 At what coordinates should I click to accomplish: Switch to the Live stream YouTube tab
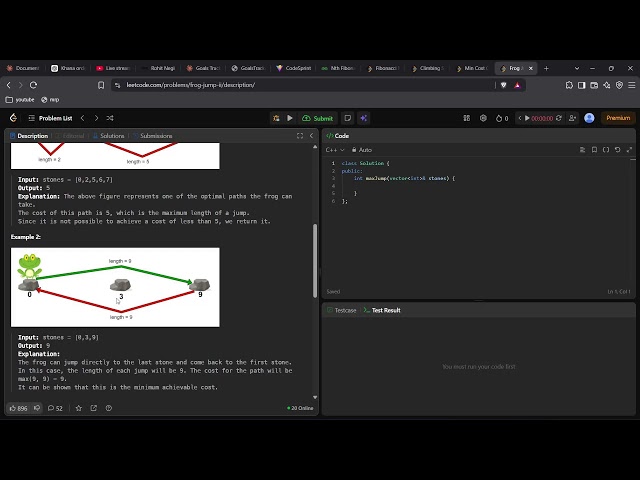113,68
